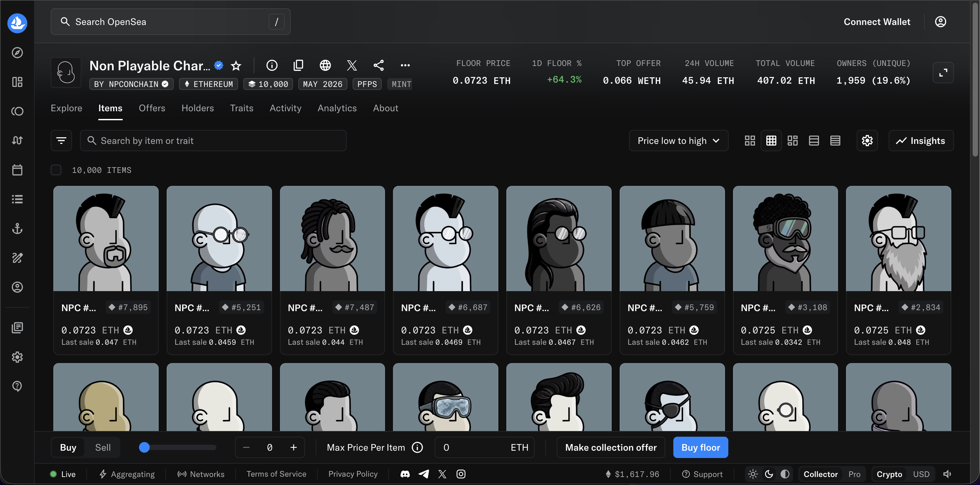Toggle the sound speaker icon in footer
This screenshot has height=485, width=980.
coord(947,474)
